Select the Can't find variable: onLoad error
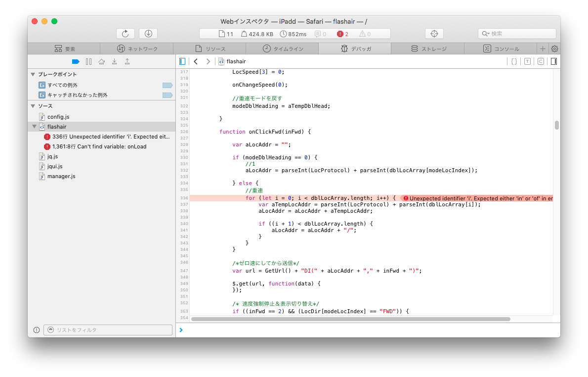 pos(102,146)
